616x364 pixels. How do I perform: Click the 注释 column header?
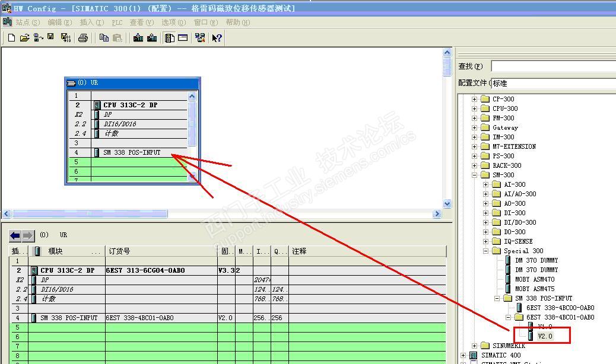(368, 251)
